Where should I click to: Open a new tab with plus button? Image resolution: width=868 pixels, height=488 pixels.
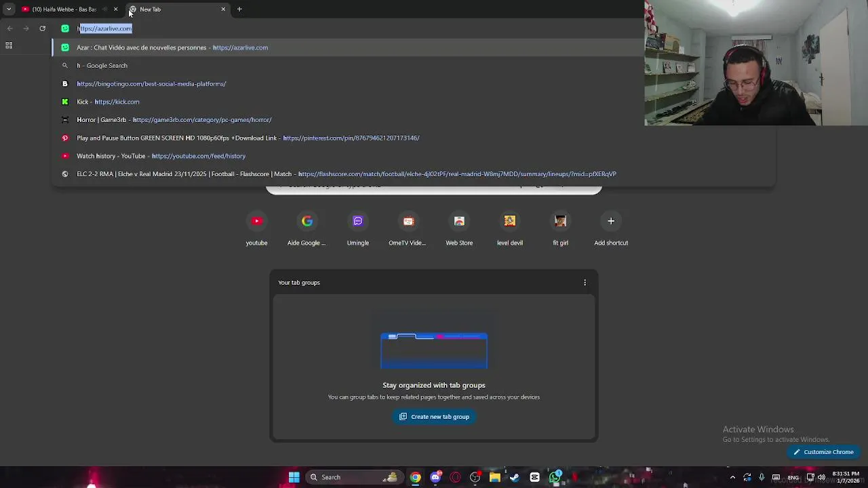coord(239,9)
